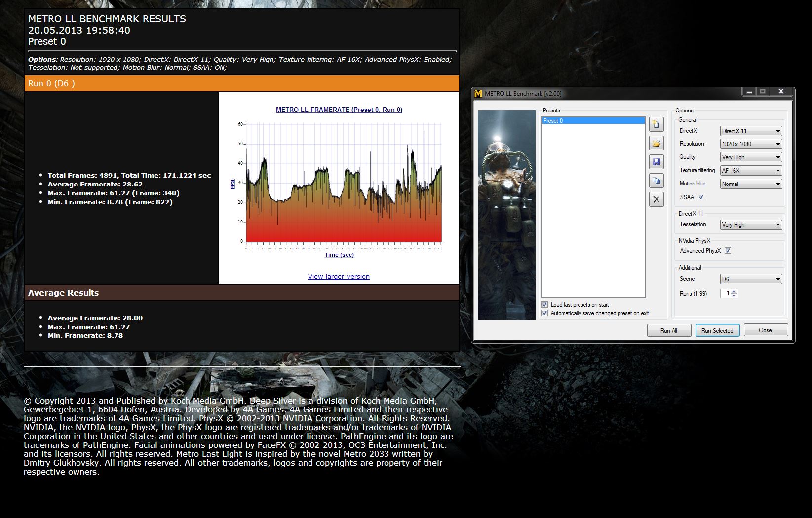
Task: Toggle the Advanced PhysX checkbox
Action: (x=728, y=251)
